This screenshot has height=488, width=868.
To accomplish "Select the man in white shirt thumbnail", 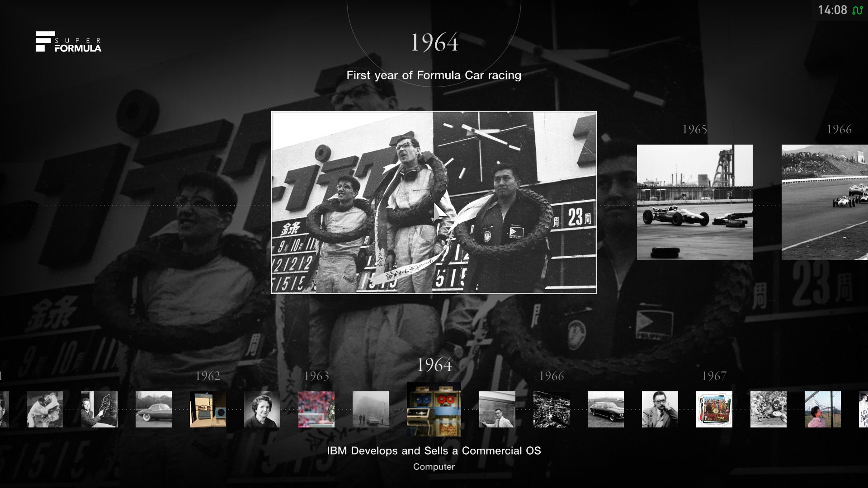I will (497, 409).
